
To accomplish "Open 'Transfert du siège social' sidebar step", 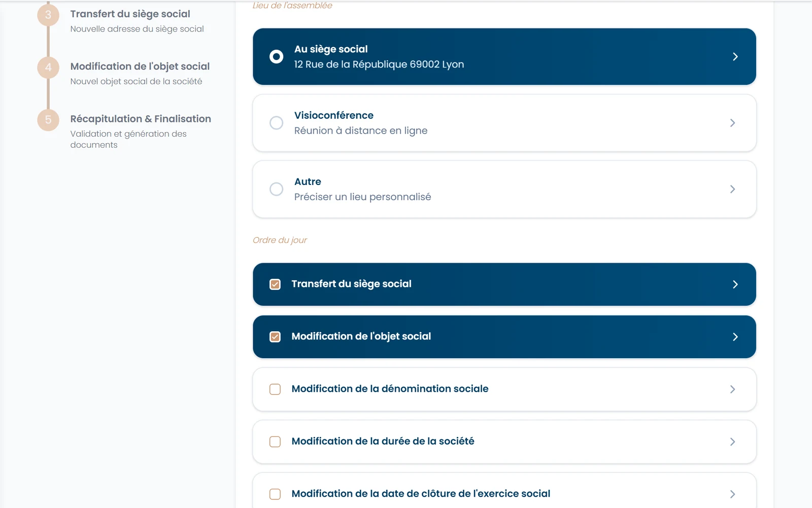I will (130, 14).
